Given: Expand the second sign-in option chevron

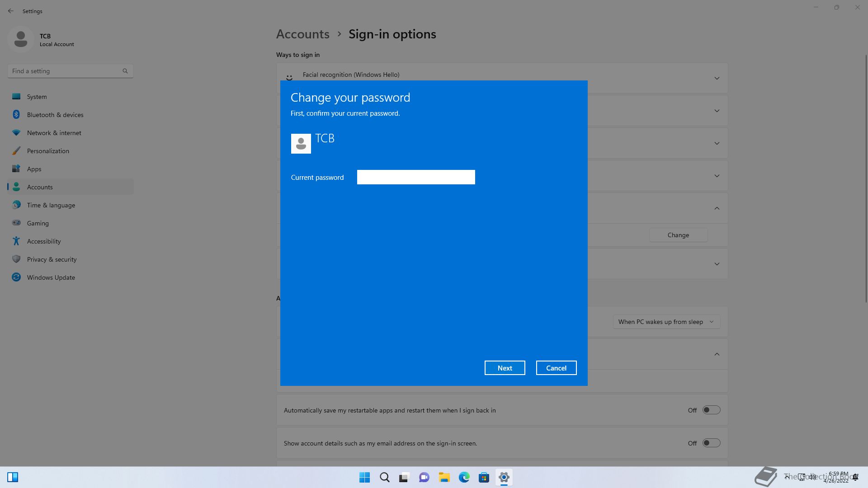Looking at the screenshot, I should [x=717, y=111].
